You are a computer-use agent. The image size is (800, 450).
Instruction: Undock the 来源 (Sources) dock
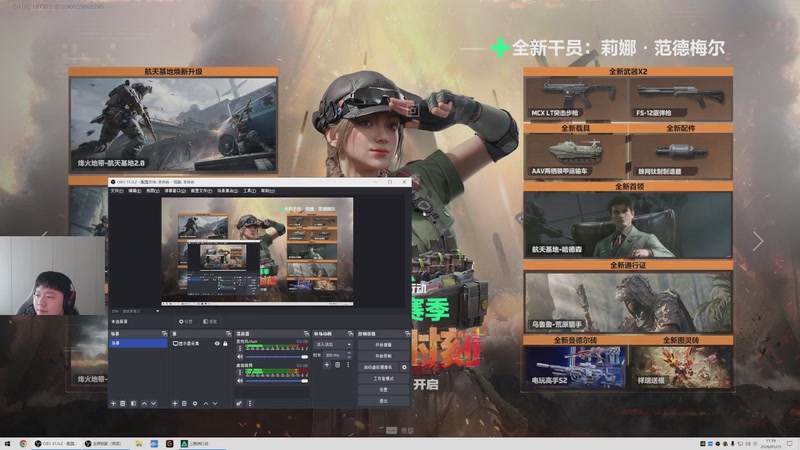tap(229, 334)
